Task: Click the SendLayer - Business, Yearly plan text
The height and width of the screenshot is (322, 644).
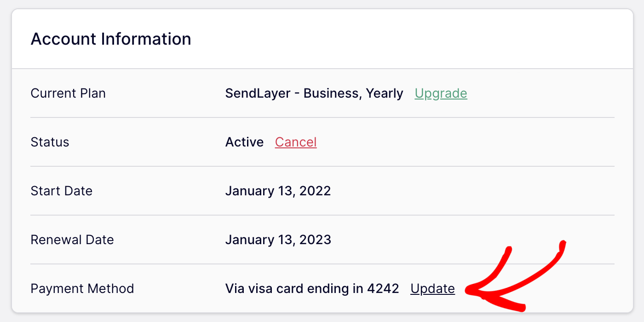Action: 314,94
